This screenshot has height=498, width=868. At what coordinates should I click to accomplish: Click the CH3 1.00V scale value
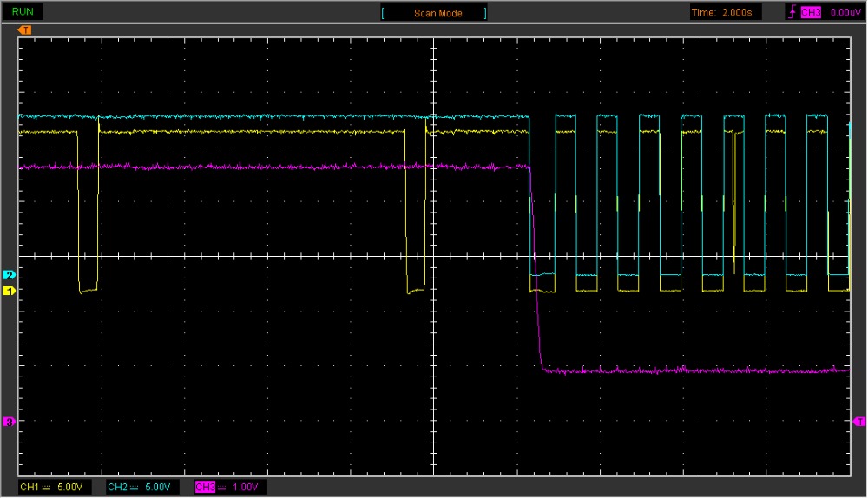[246, 488]
